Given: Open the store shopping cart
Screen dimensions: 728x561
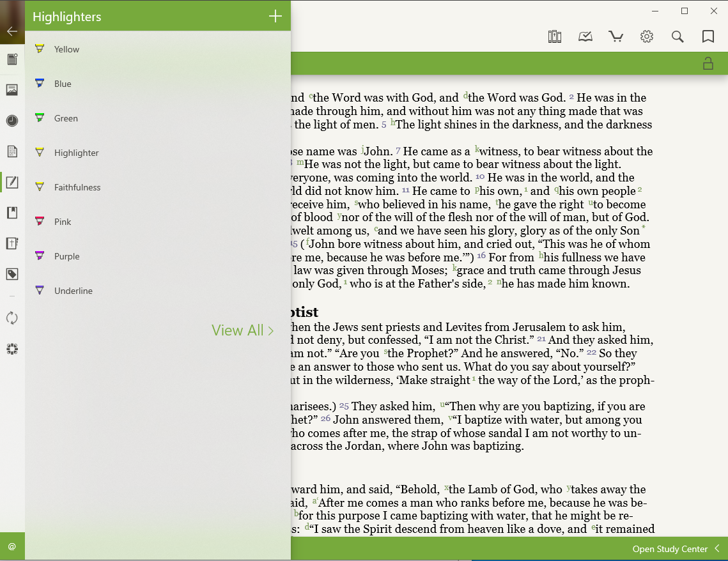Looking at the screenshot, I should [616, 36].
